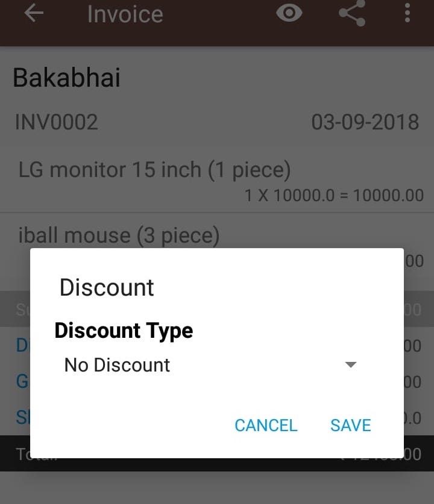Go back using the arrow icon

[x=34, y=14]
